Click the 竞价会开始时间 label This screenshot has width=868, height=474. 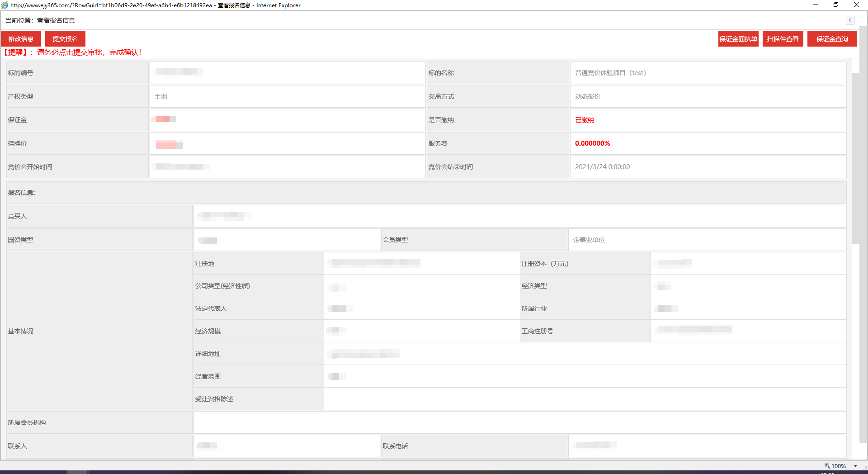30,167
